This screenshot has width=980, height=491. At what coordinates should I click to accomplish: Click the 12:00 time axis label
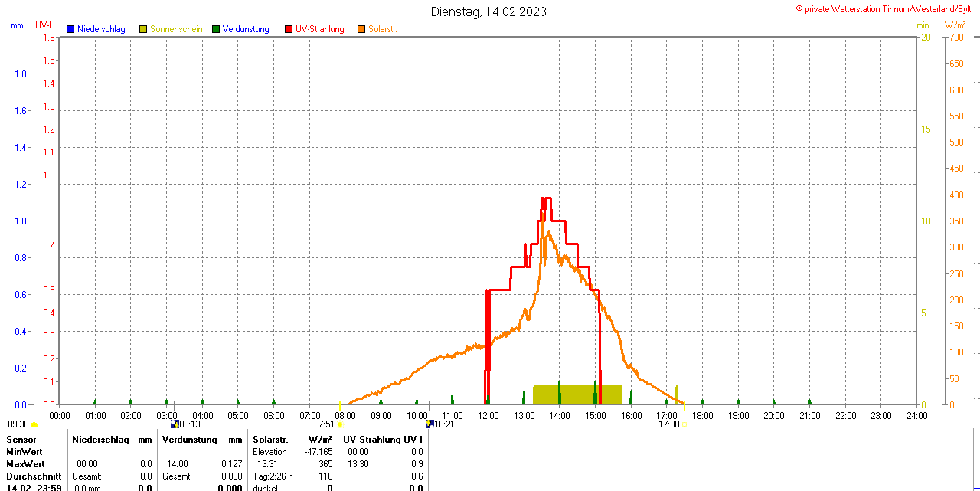tap(488, 415)
